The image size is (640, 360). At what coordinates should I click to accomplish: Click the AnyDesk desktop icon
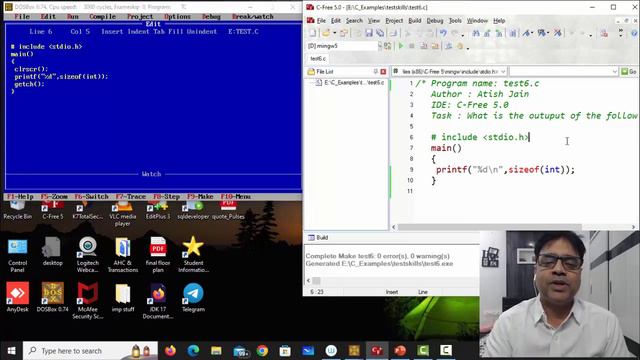tap(18, 297)
